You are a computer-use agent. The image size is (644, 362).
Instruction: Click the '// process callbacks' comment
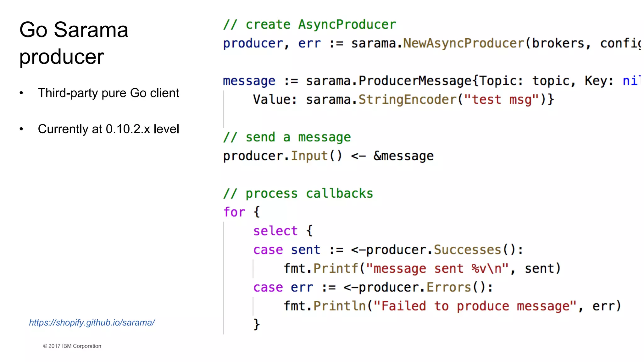[298, 194]
